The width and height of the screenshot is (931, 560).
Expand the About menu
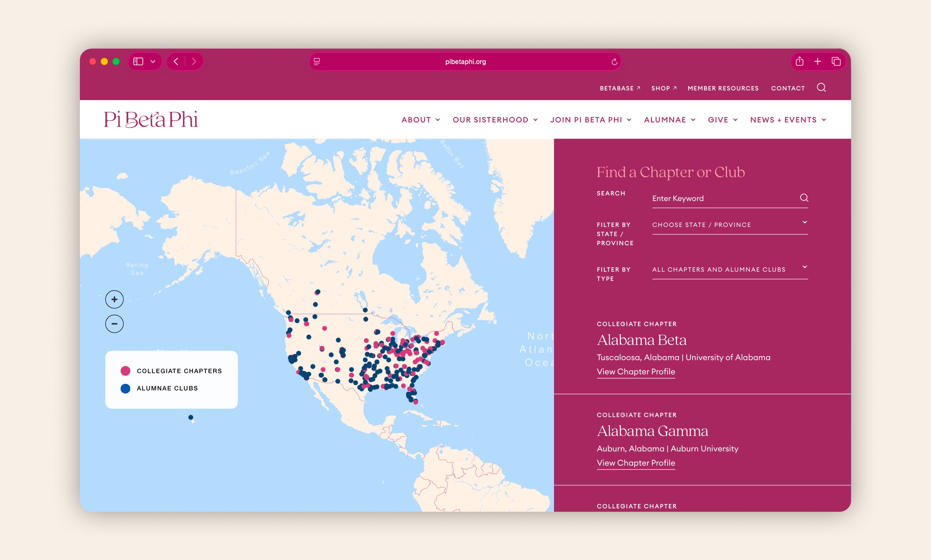point(421,120)
